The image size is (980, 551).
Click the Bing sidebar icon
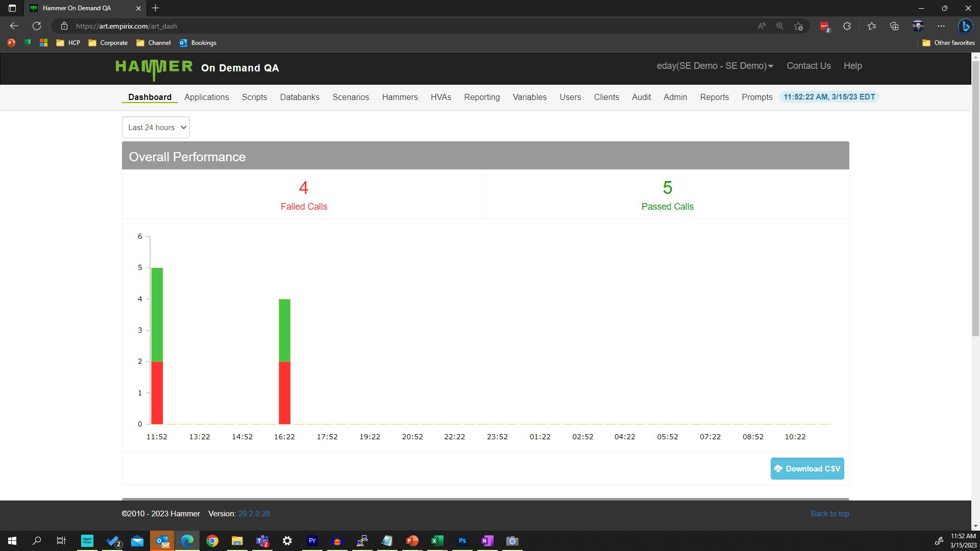coord(965,26)
